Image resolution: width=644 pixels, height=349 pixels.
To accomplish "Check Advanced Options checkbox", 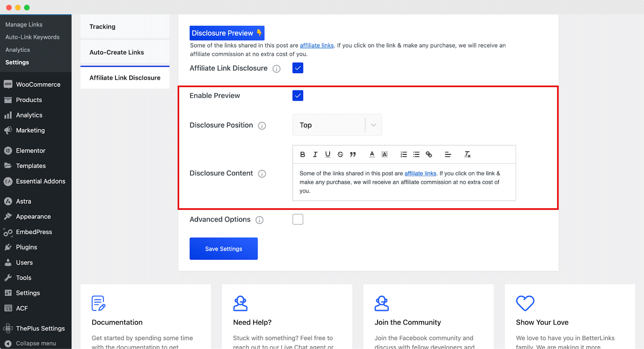I will click(x=298, y=220).
